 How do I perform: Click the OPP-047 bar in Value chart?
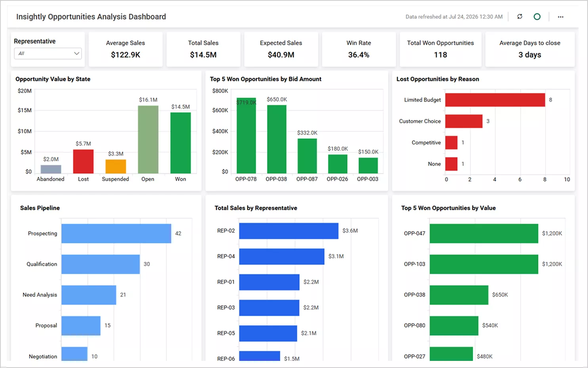tap(484, 233)
